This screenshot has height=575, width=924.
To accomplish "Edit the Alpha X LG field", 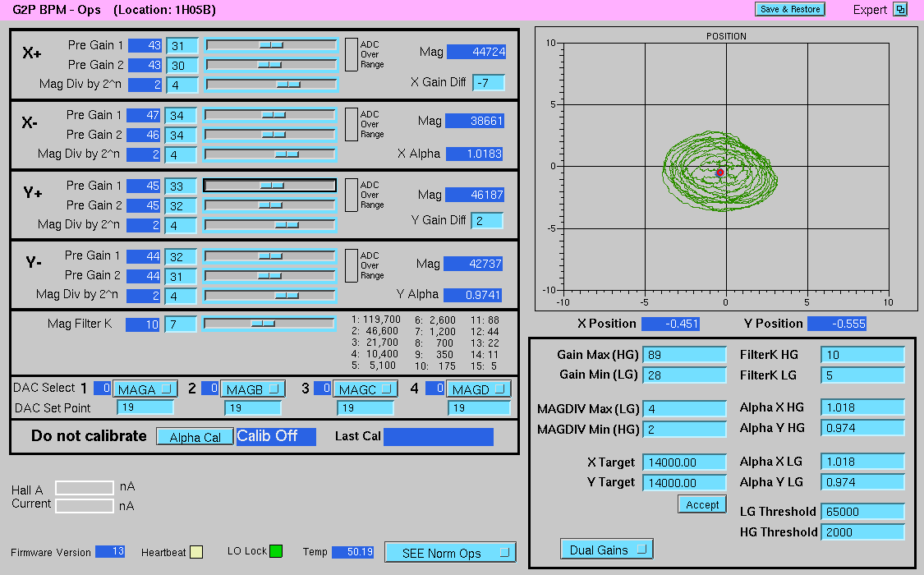I will (x=862, y=462).
